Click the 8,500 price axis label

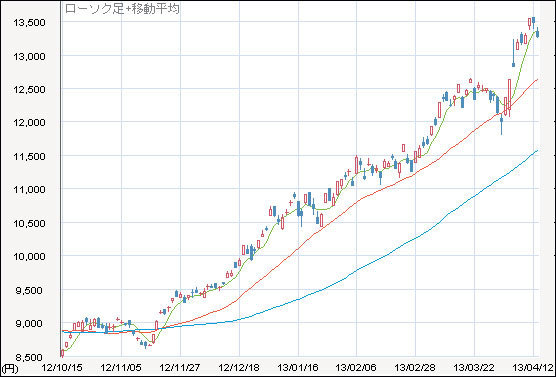coord(31,357)
